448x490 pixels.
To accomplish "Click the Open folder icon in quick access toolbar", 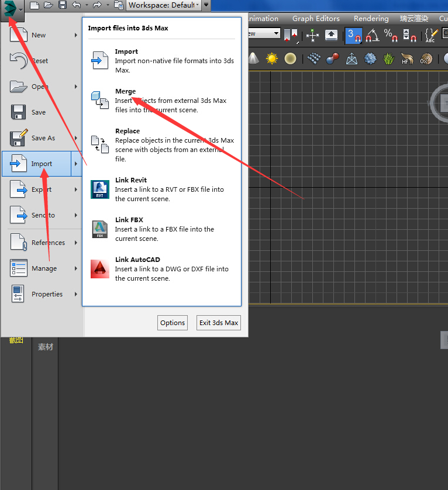I will click(49, 5).
